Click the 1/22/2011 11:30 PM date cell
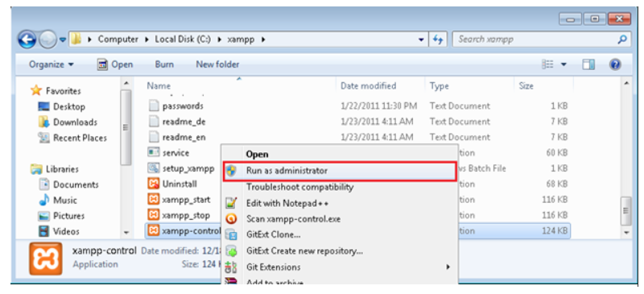The height and width of the screenshot is (294, 644). pyautogui.click(x=378, y=106)
